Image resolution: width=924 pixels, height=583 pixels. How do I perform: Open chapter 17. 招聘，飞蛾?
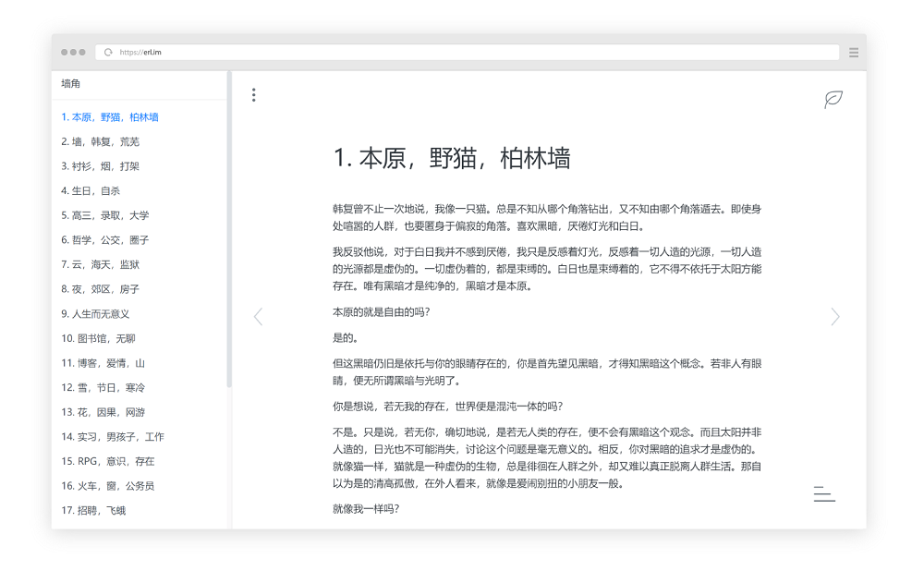click(x=93, y=511)
